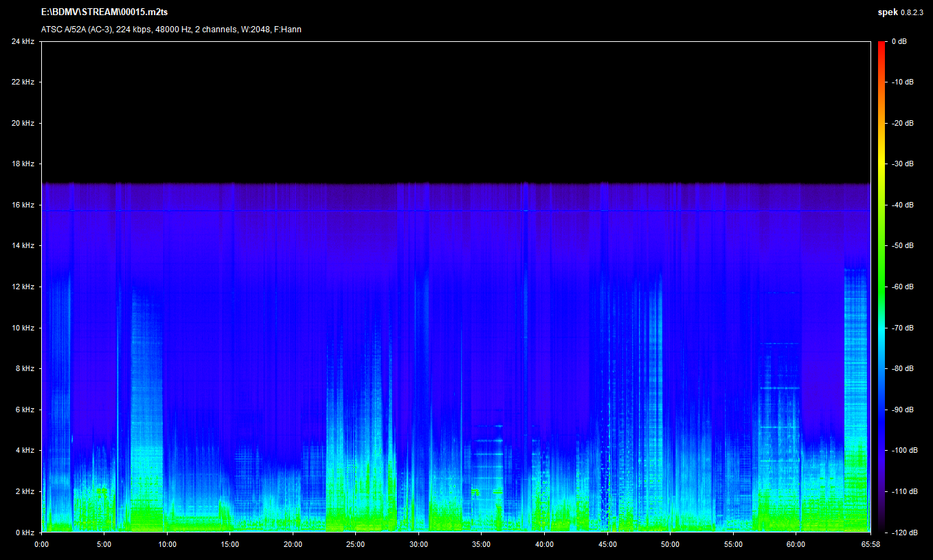This screenshot has height=560, width=933.
Task: Click the red top of the dB color scale
Action: click(881, 45)
